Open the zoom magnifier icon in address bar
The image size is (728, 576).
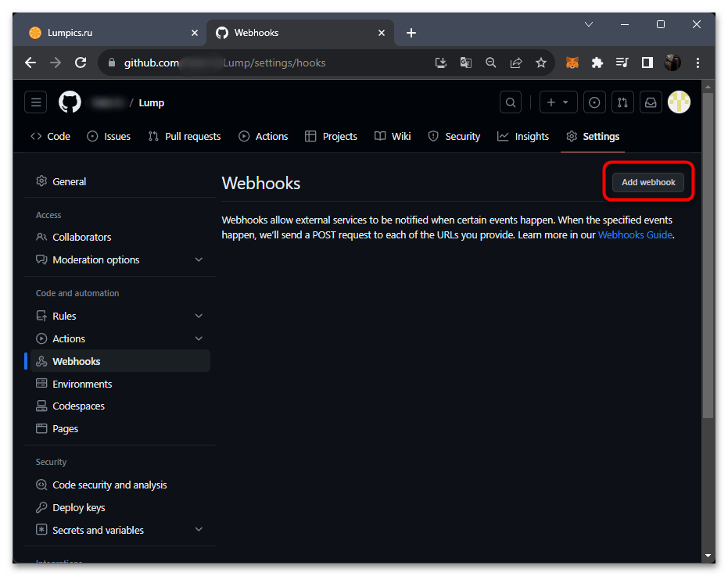[491, 63]
